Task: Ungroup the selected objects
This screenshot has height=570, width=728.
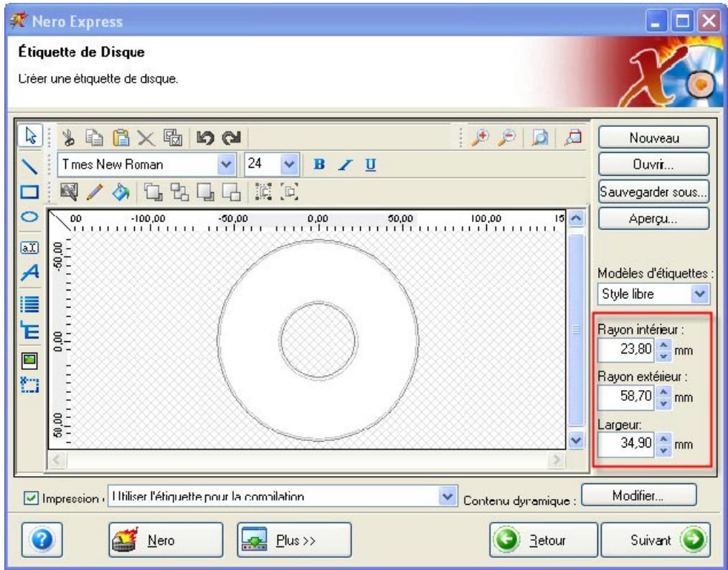Action: [289, 191]
